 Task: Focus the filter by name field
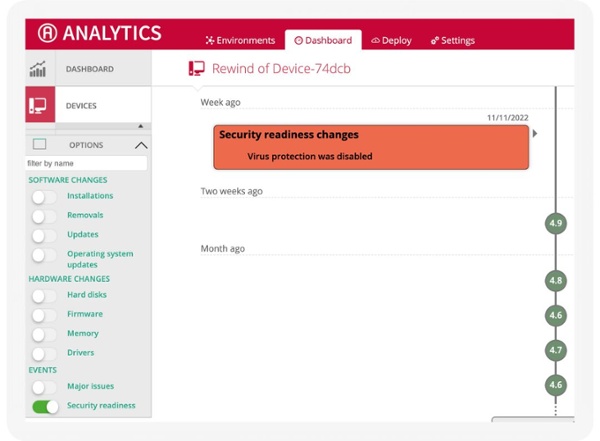coord(86,163)
